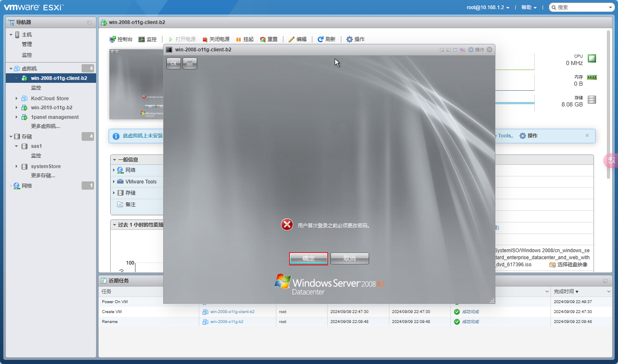This screenshot has height=364, width=618.
Task: Open the keyboard layout flag icon in console title bar
Action: pos(462,50)
